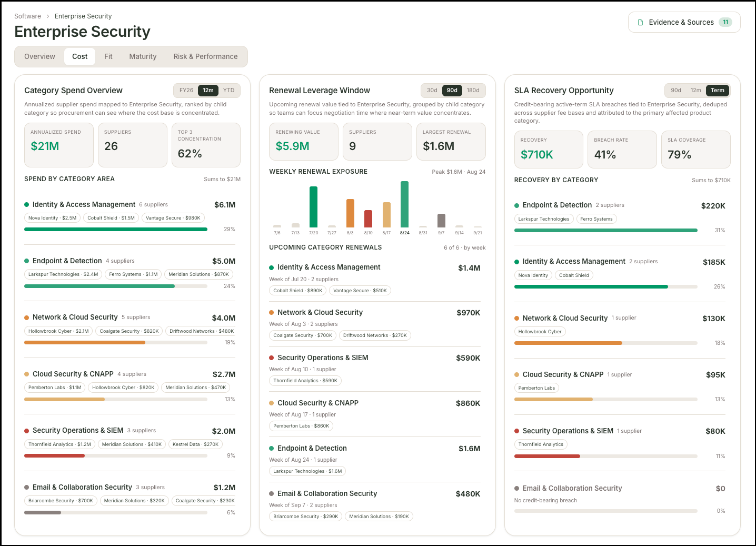Open Cloud Security & CNAPP $860K renewal

point(375,415)
